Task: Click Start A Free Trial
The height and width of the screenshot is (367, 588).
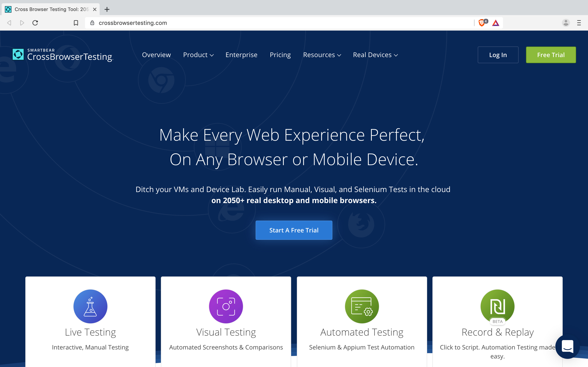Action: [294, 230]
